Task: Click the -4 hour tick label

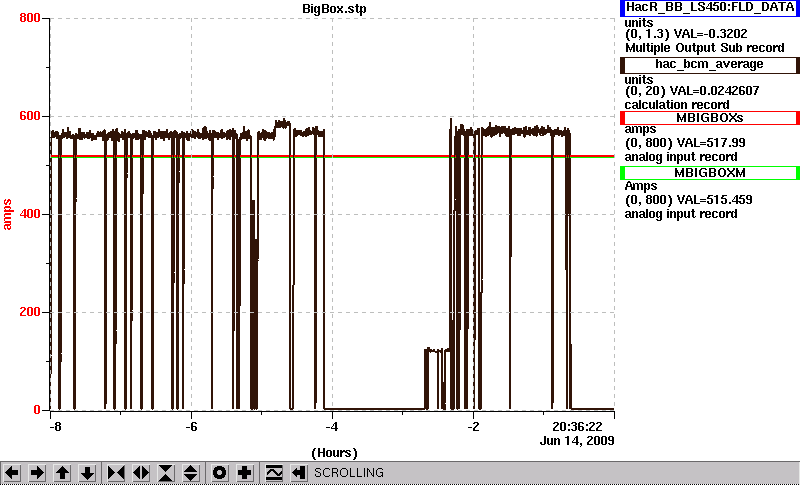Action: [332, 427]
